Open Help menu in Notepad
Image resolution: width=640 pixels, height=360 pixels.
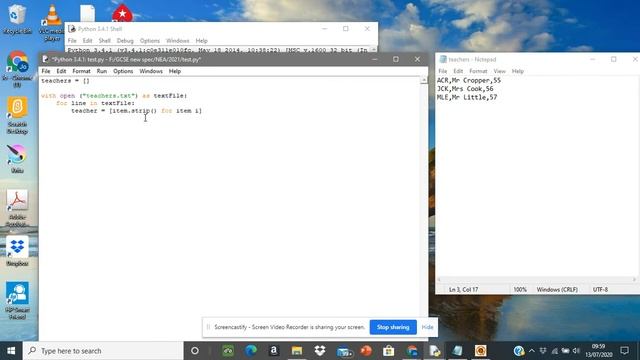click(518, 71)
